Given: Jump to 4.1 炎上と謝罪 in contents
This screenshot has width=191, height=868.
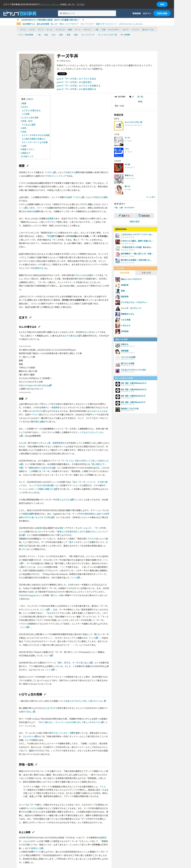Looking at the screenshot, I should pos(28,125).
